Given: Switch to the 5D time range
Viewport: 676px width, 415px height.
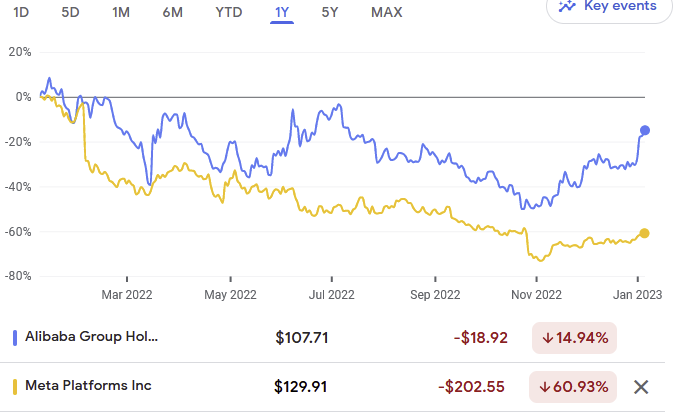Looking at the screenshot, I should pyautogui.click(x=70, y=12).
